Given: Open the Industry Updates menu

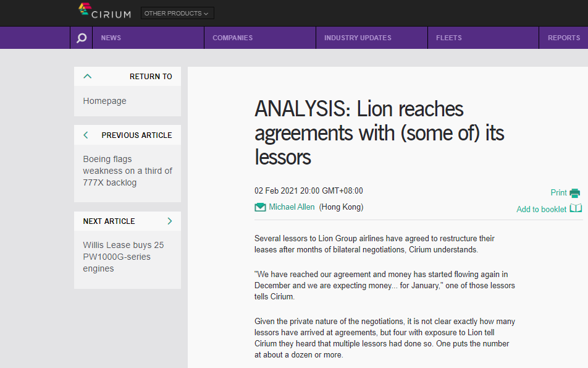Looking at the screenshot, I should point(358,38).
